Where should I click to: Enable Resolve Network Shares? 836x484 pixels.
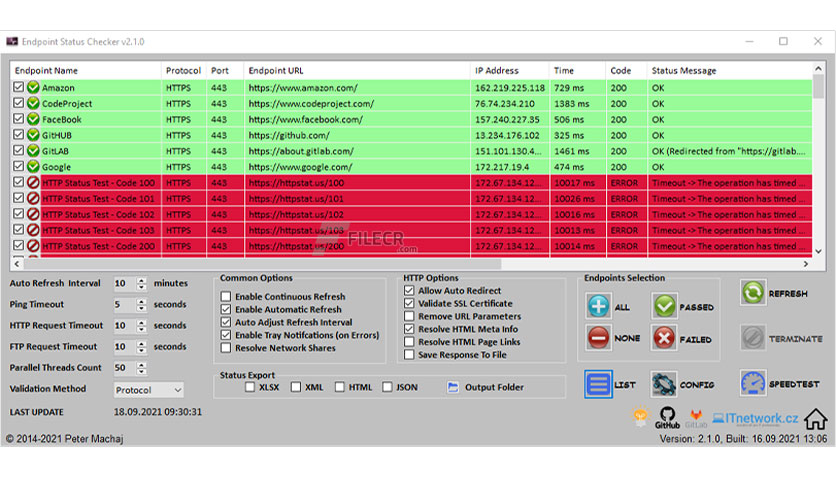pyautogui.click(x=226, y=348)
